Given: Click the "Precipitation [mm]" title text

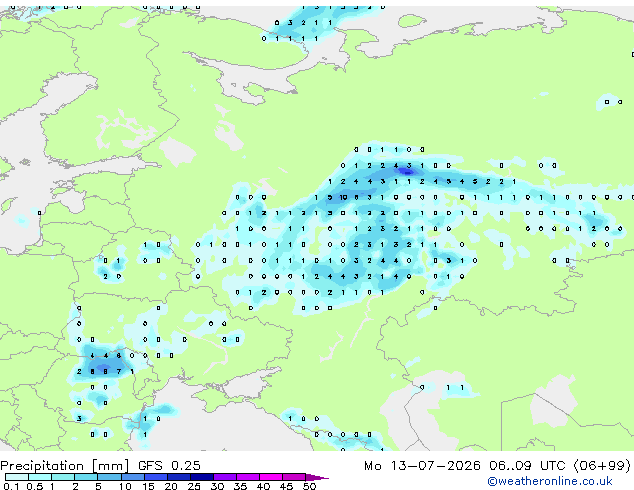Looking at the screenshot, I should pyautogui.click(x=65, y=466).
